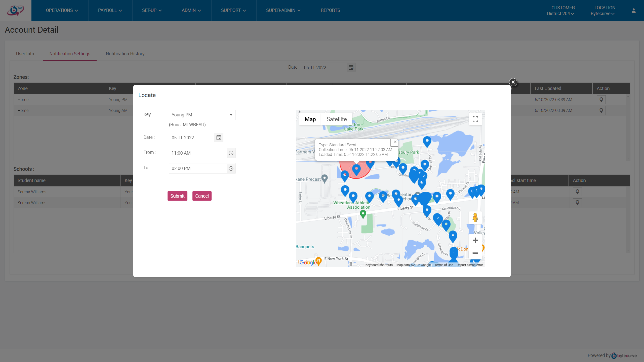Click the Street View pegman icon
This screenshot has width=644, height=362.
click(x=475, y=218)
